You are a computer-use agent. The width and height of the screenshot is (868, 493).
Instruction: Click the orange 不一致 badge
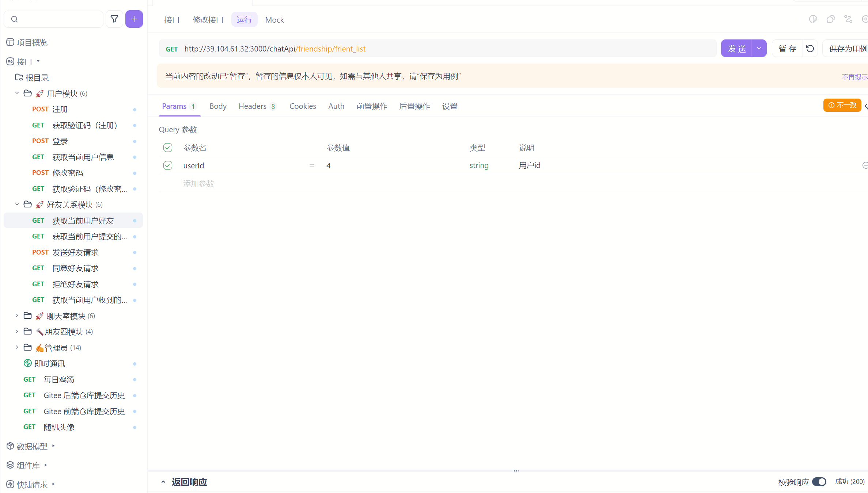tap(842, 105)
